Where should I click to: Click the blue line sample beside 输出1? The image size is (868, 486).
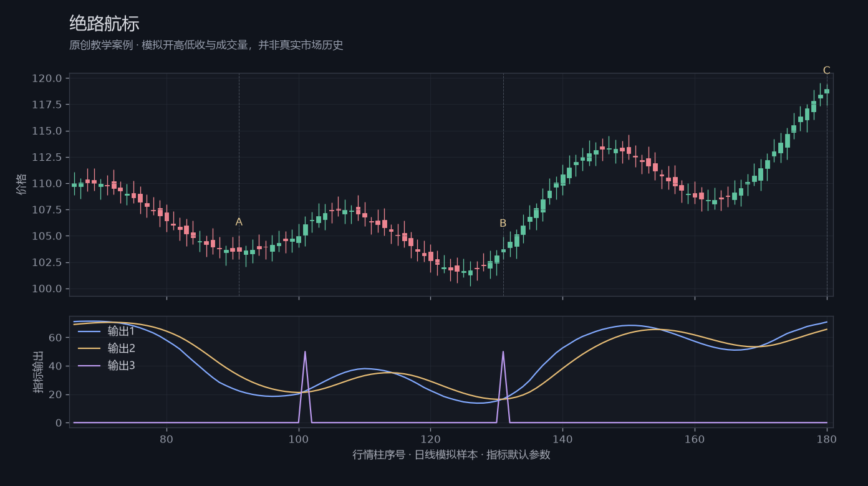coord(89,331)
